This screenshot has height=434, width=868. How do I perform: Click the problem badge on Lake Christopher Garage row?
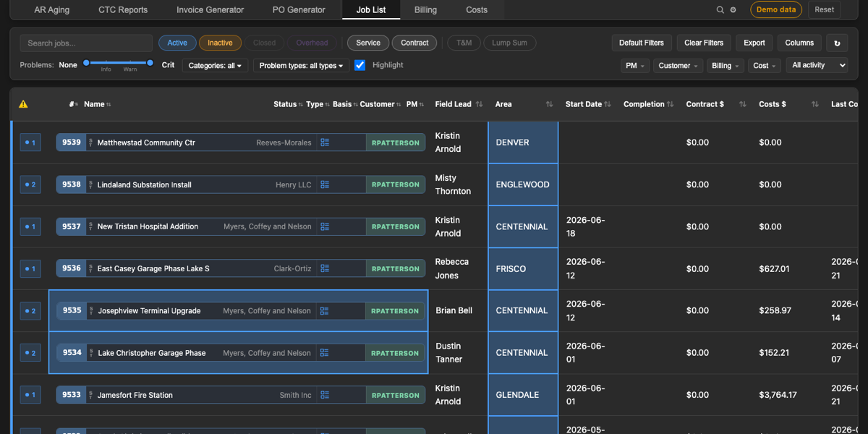30,353
